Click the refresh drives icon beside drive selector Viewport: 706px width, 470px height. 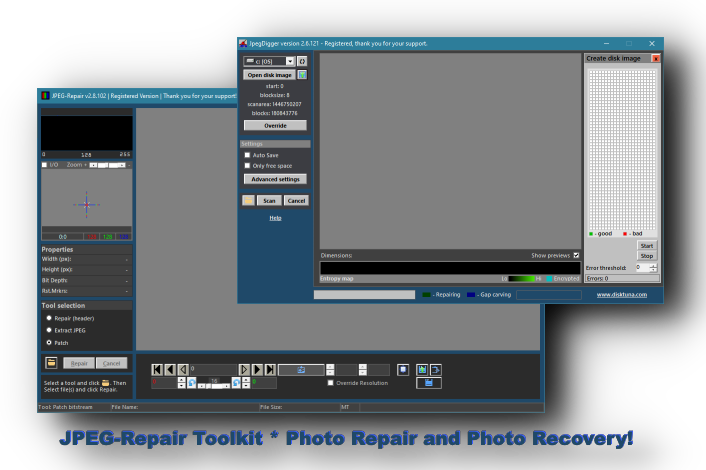pos(303,61)
